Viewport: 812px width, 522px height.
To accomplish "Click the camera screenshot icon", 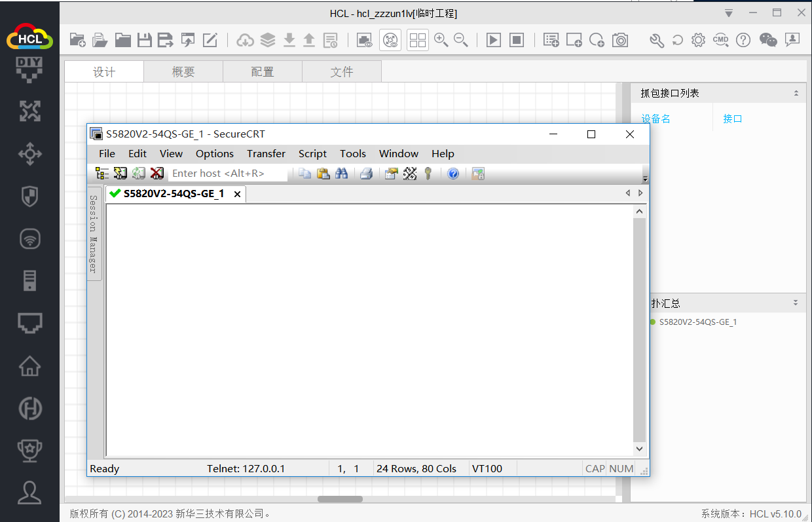I will (619, 40).
